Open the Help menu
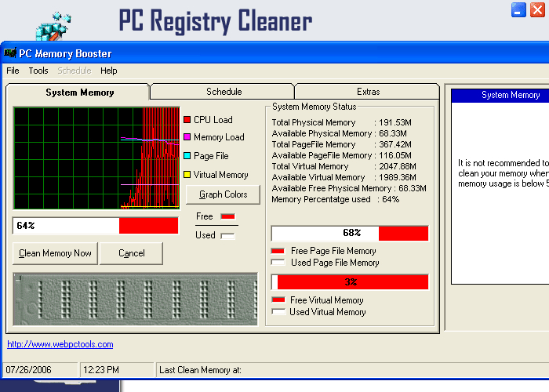Viewport: 549px width, 392px height. 108,71
